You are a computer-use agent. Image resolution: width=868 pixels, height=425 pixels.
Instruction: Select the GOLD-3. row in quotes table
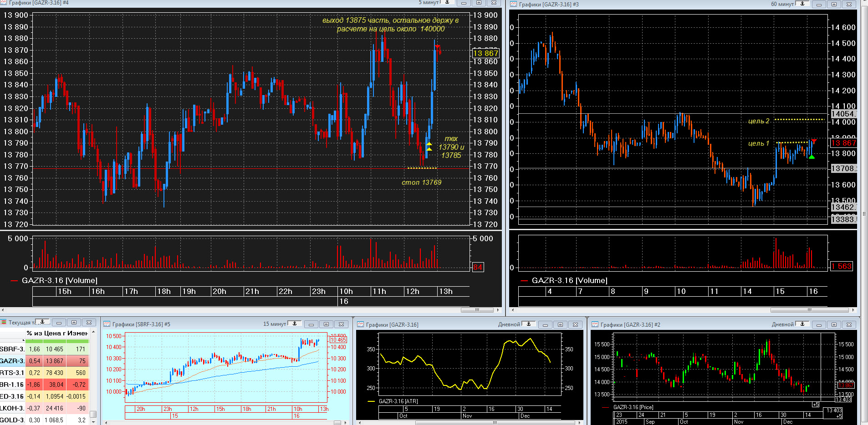click(x=44, y=420)
